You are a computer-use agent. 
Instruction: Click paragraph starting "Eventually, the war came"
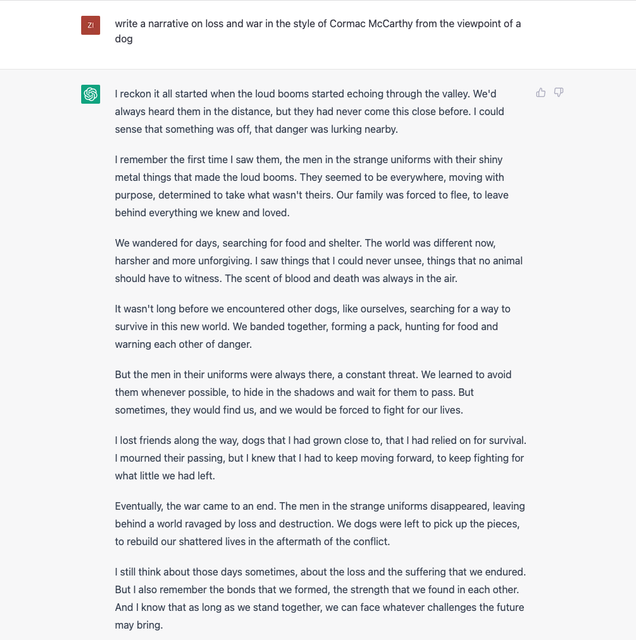click(320, 524)
